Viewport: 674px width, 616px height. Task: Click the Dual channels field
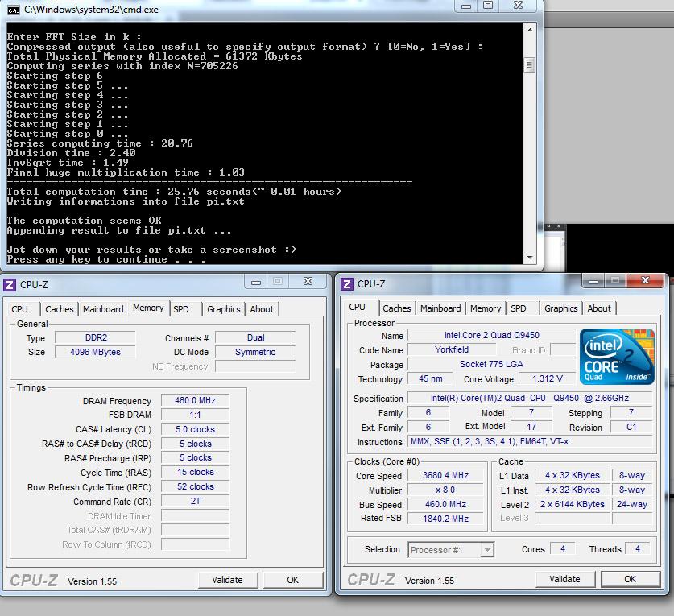pos(255,337)
